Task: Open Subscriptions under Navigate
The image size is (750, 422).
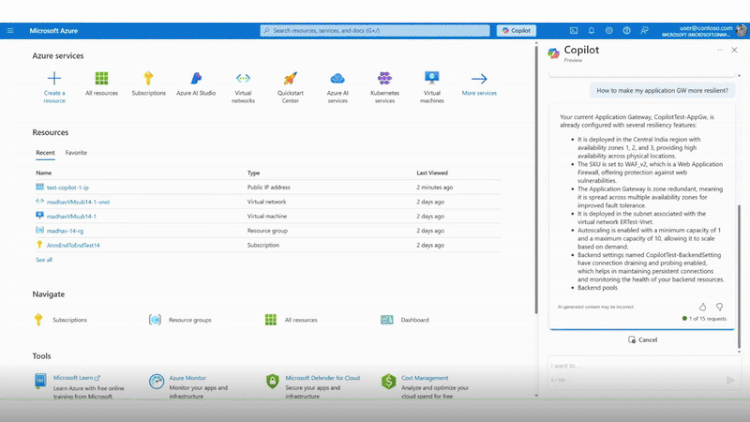Action: pos(70,320)
